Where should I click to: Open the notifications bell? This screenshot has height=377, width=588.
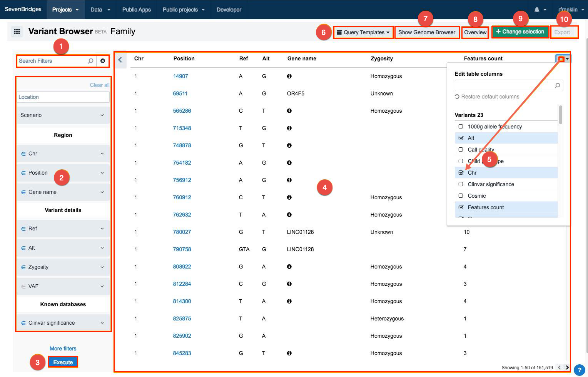point(537,10)
